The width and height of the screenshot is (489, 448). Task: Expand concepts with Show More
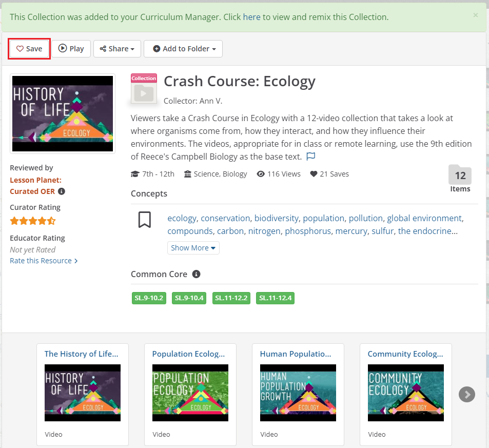(x=193, y=248)
